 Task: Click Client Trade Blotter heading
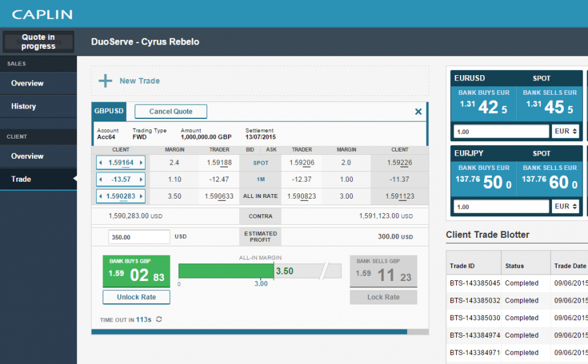click(487, 235)
